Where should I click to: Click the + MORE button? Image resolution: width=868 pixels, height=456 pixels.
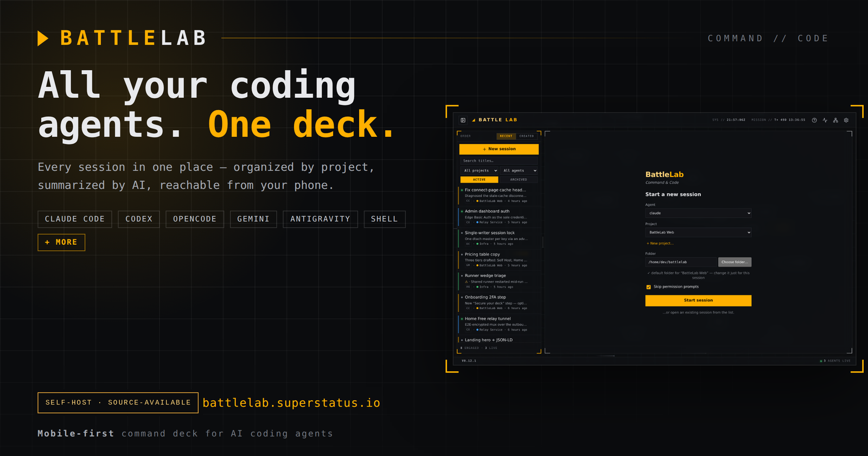(x=61, y=242)
